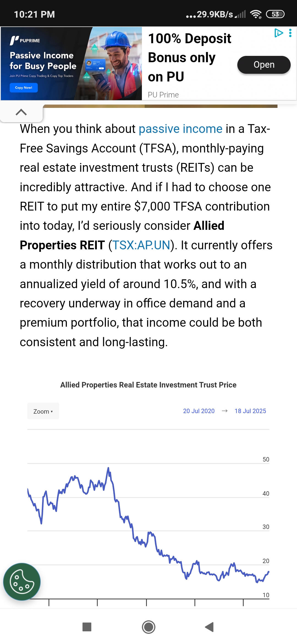The height and width of the screenshot is (644, 297).
Task: Tap the price chart peak point
Action: click(x=108, y=468)
